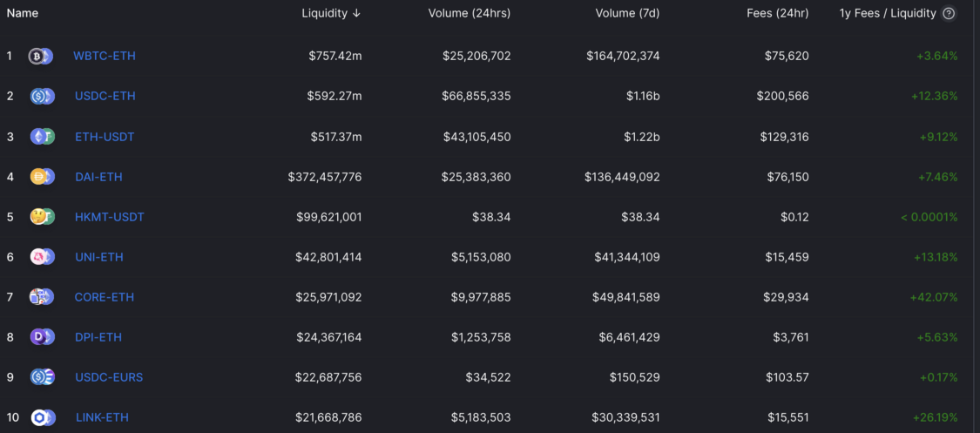Sort by Volume (7d) column header
Image resolution: width=980 pixels, height=433 pixels.
(627, 13)
